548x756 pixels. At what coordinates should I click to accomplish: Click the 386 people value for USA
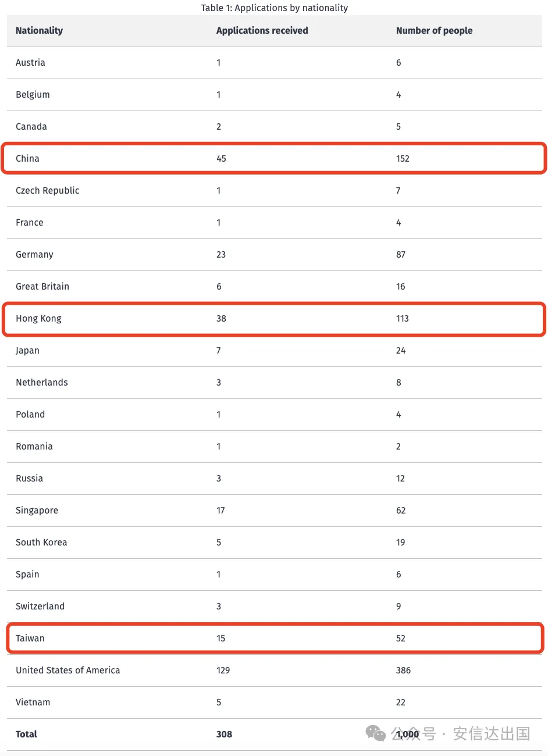click(x=403, y=670)
